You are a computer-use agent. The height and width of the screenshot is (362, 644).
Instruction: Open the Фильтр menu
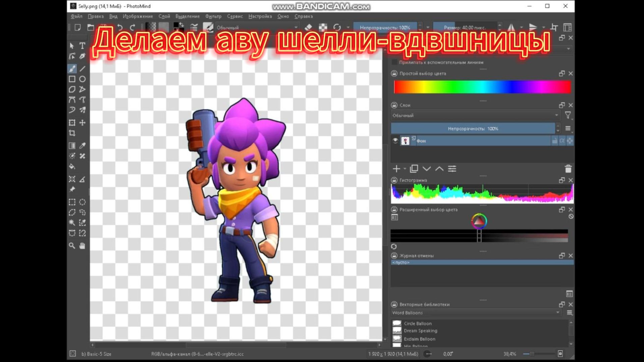pyautogui.click(x=213, y=16)
